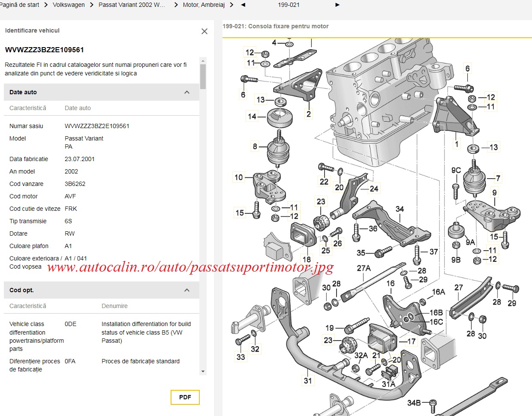Click part 27A callout label

pyautogui.click(x=364, y=268)
